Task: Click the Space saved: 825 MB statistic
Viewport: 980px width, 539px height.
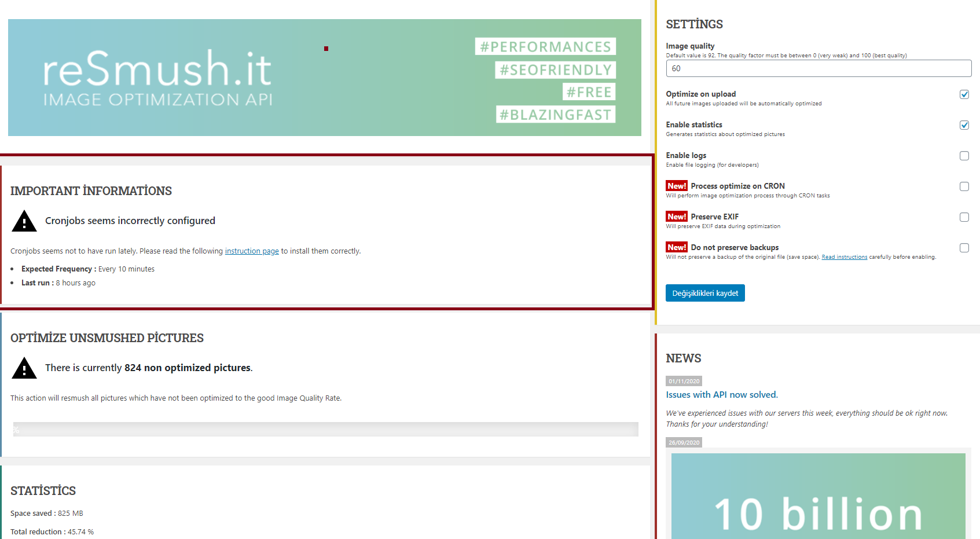Action: click(47, 514)
